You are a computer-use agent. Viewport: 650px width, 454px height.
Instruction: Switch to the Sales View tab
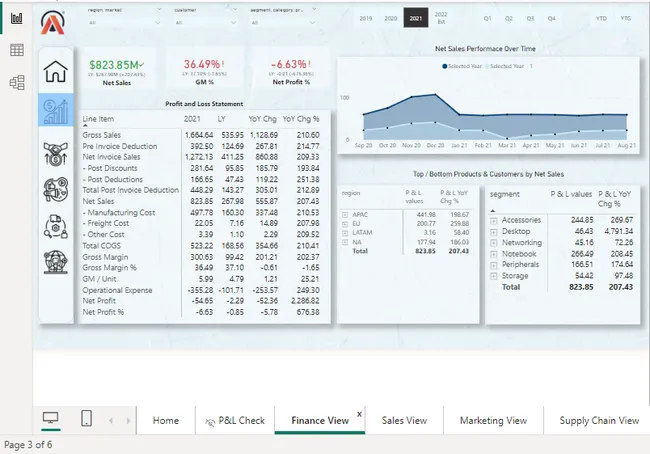pyautogui.click(x=404, y=420)
